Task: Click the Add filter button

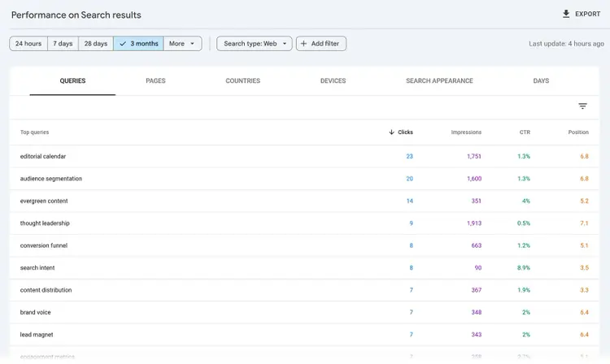Action: 321,44
